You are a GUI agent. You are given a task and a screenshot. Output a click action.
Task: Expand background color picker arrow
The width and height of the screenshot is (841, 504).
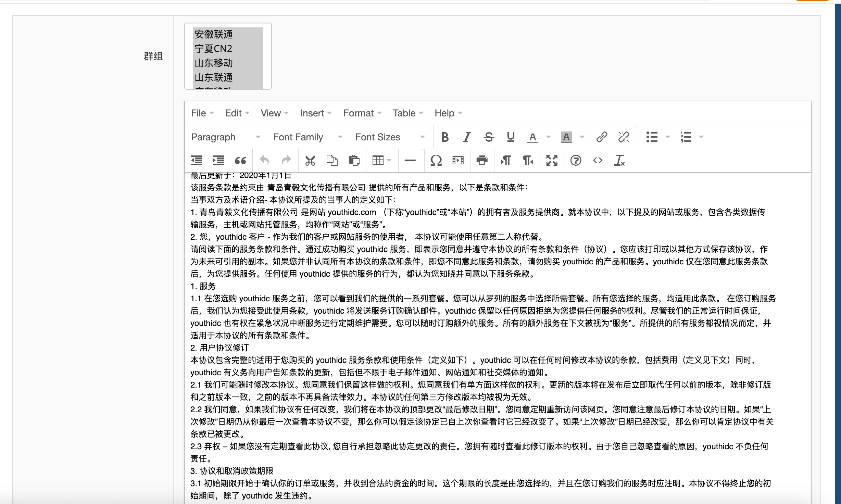pyautogui.click(x=582, y=137)
